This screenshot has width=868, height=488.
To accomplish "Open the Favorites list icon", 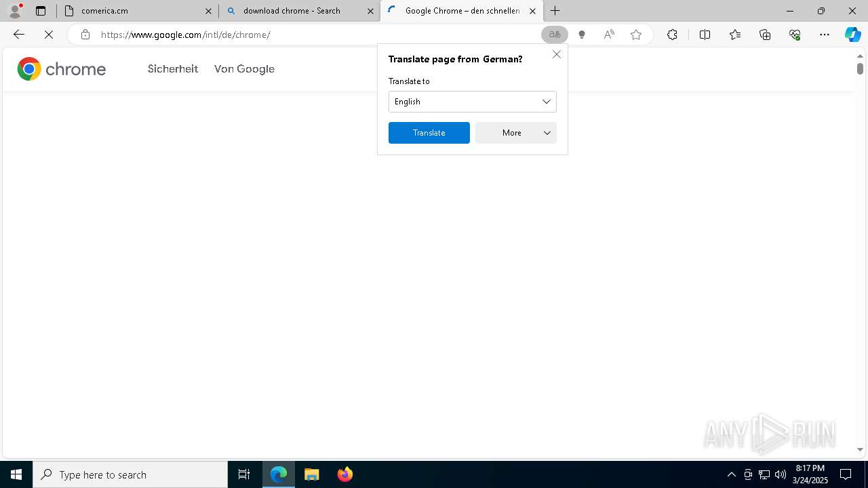I will 735,35.
